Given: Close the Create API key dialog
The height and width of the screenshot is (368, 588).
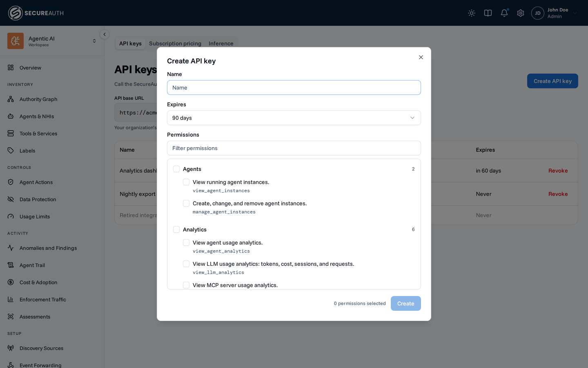Looking at the screenshot, I should [421, 57].
